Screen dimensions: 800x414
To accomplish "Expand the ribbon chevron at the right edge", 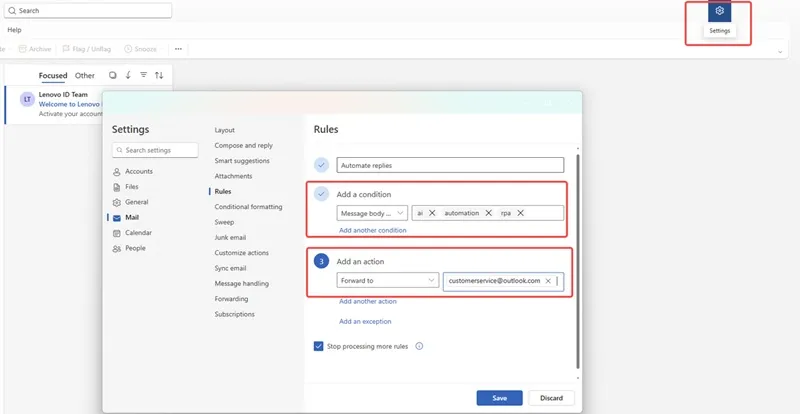I will 780,52.
